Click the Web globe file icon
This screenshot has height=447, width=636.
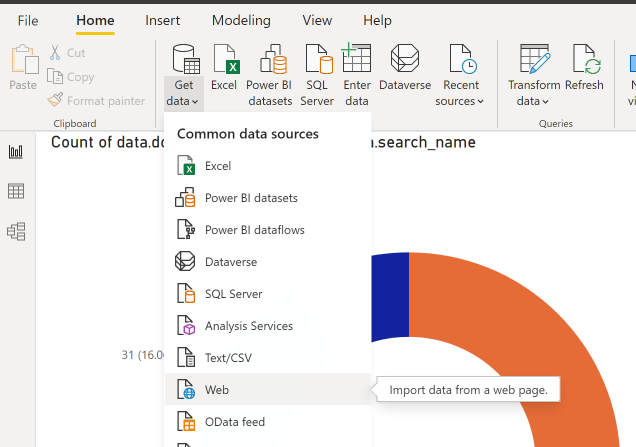coord(186,389)
